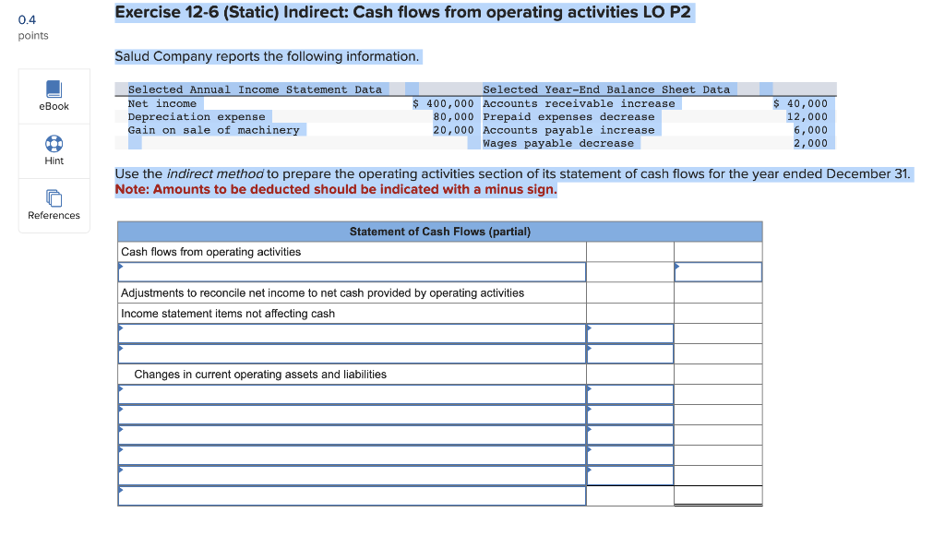Open the second dropdown in the Changes section
Viewport: 945px width, 560px height.
tap(351, 414)
